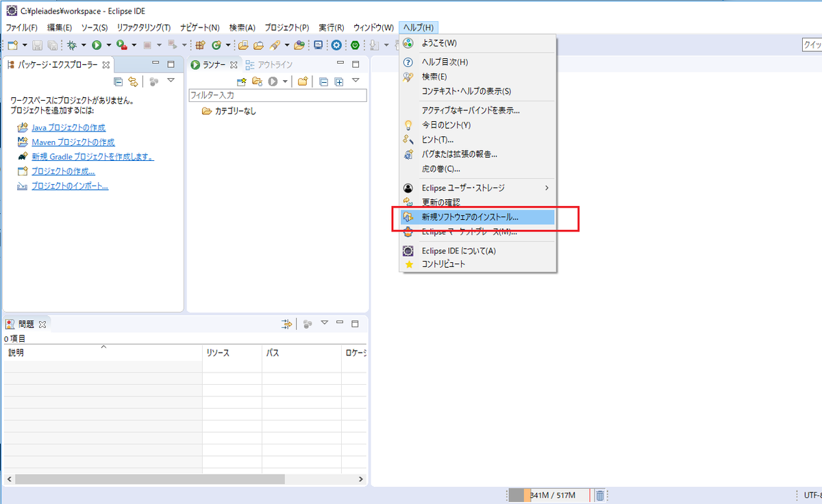Maximize the Problems panel

355,323
